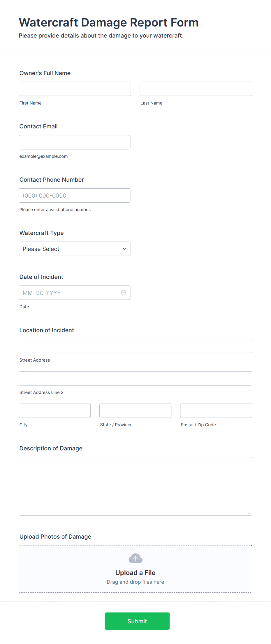The height and width of the screenshot is (644, 271).
Task: Select the Contact Phone Number field
Action: click(x=74, y=195)
